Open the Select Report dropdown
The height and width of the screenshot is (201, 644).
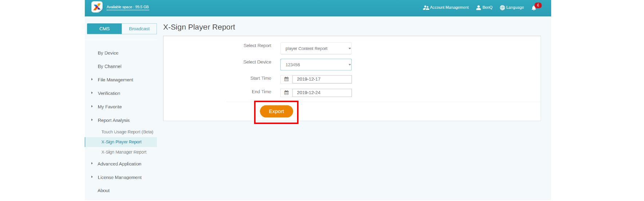click(x=316, y=49)
